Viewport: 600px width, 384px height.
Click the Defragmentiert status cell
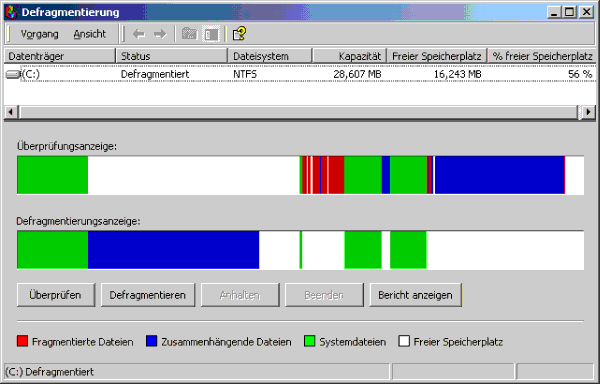(x=155, y=74)
